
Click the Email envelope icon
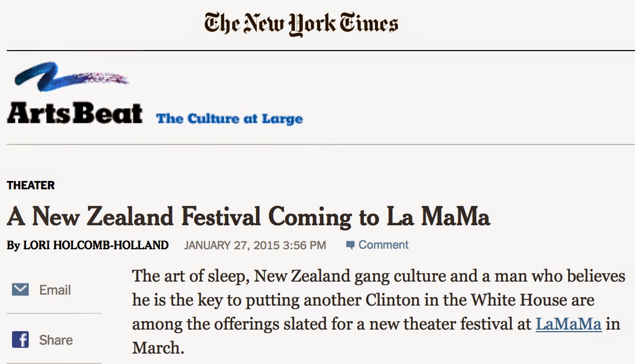20,289
